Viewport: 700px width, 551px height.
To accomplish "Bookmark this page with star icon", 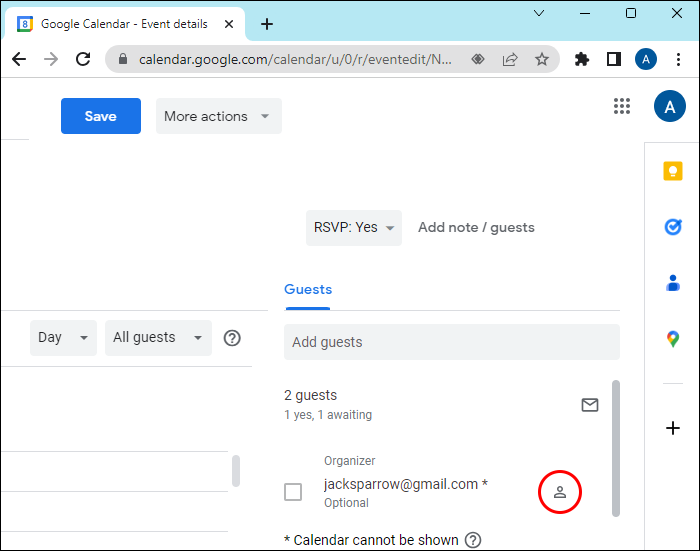I will (x=542, y=59).
